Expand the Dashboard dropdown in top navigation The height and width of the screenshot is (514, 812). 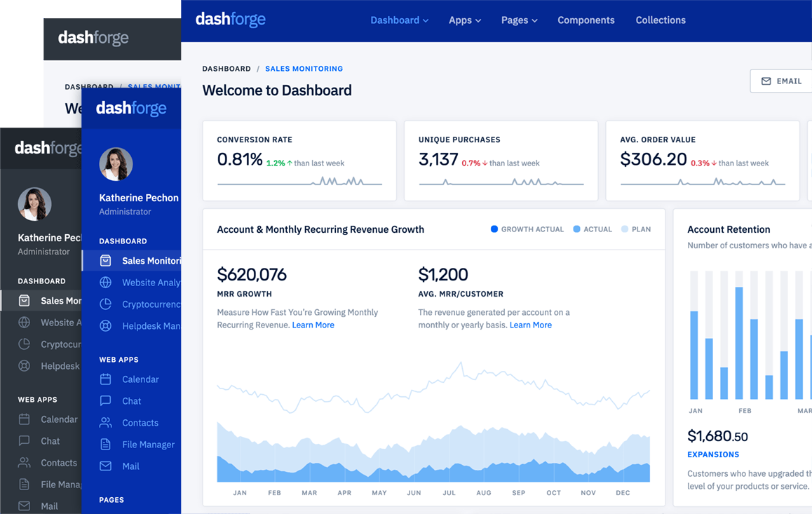click(x=399, y=20)
